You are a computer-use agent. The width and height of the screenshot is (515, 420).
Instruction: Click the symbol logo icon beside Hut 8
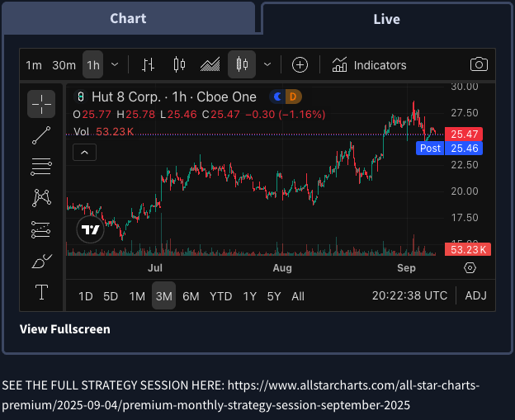(81, 97)
